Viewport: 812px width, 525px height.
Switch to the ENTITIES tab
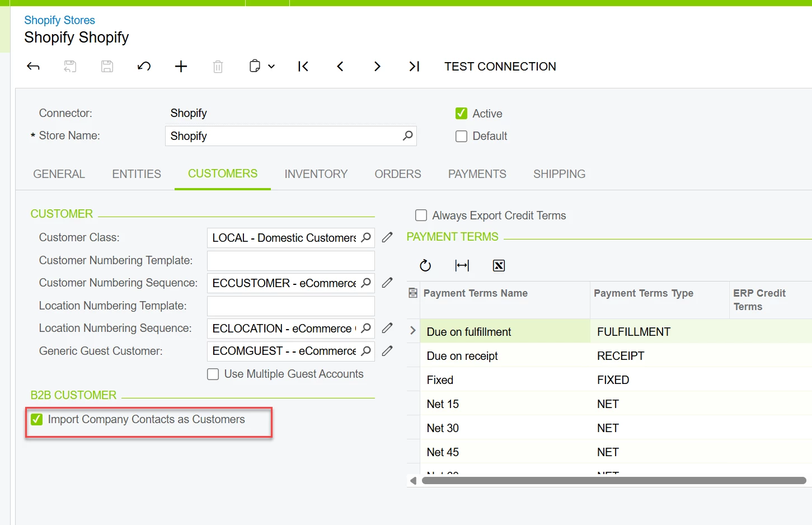click(137, 174)
